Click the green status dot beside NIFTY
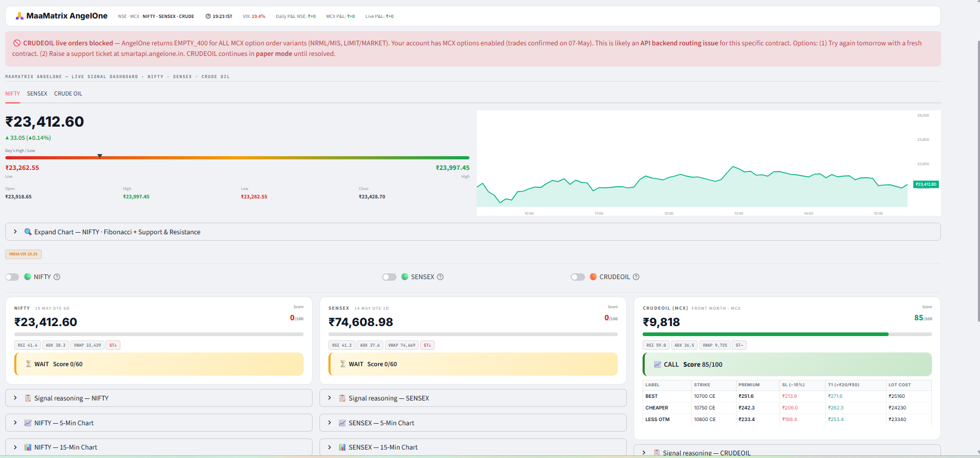The height and width of the screenshot is (458, 980). (x=27, y=276)
